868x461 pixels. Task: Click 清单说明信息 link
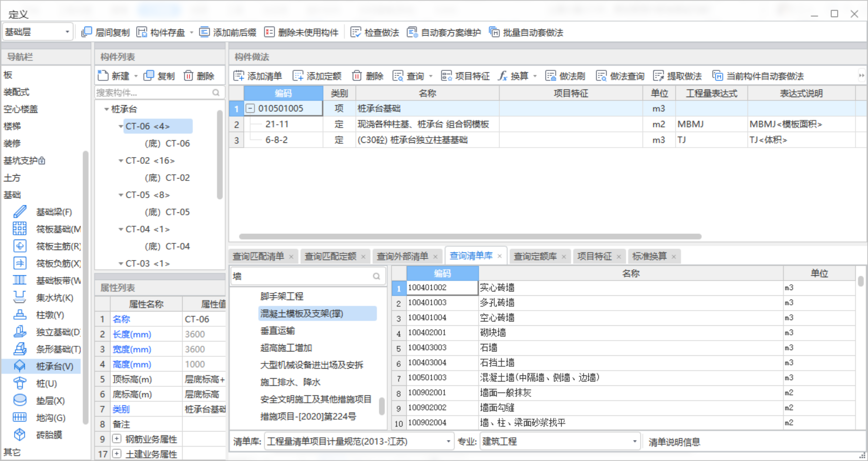pos(674,442)
